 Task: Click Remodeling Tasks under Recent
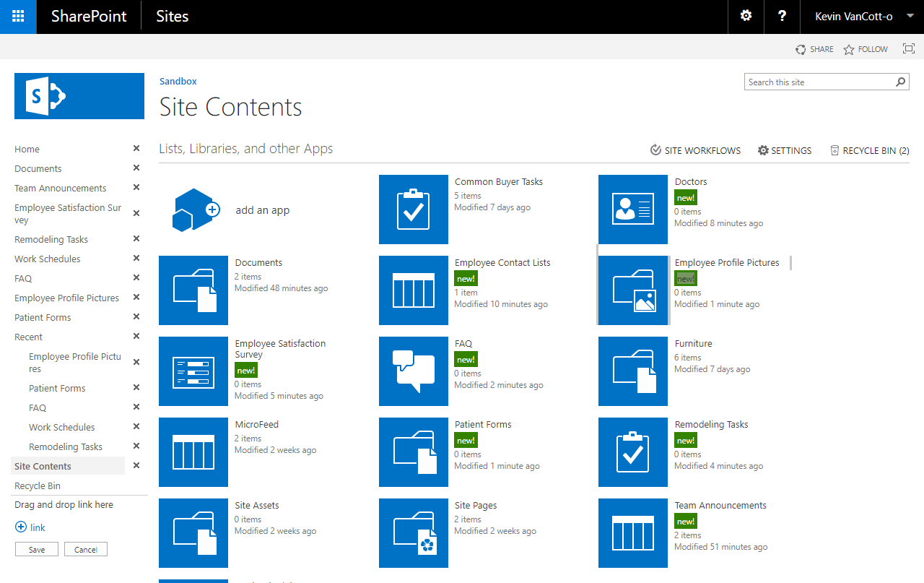(66, 446)
